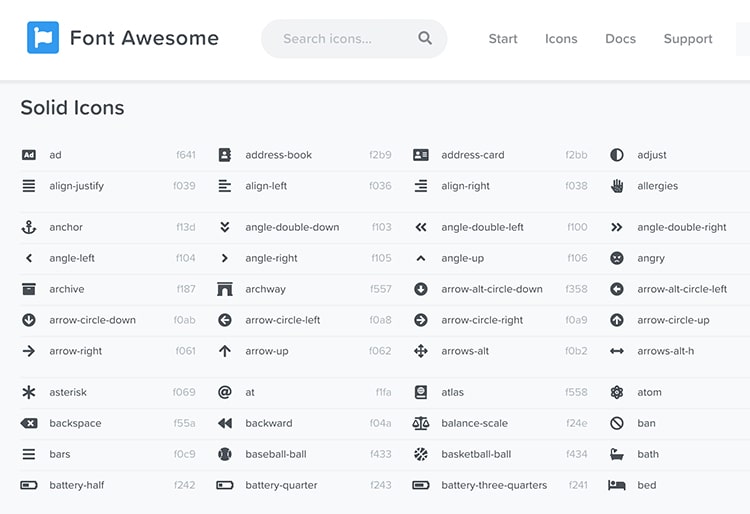Viewport: 750px width, 514px height.
Task: Open the Support nav item
Action: (x=688, y=39)
